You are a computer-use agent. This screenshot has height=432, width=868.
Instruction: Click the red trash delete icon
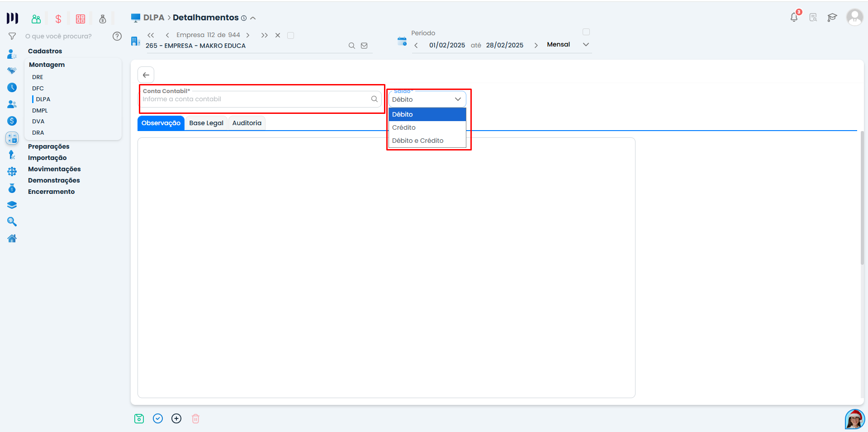195,418
